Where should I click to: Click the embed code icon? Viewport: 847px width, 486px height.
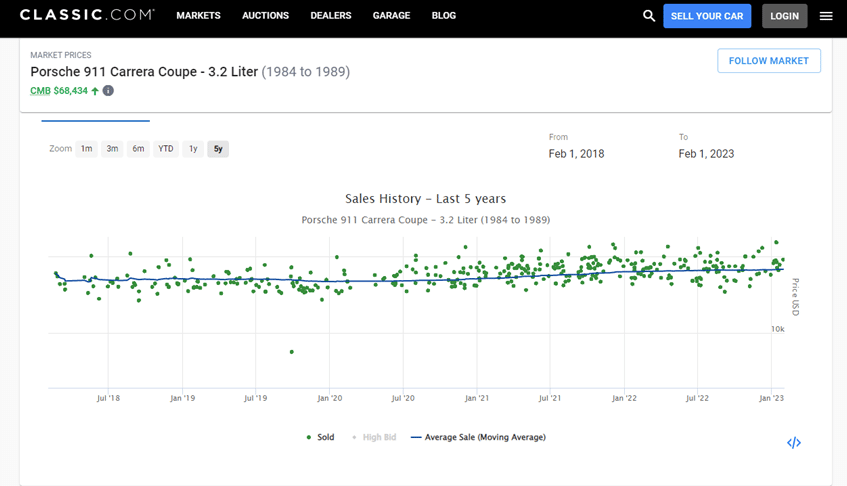coord(794,443)
